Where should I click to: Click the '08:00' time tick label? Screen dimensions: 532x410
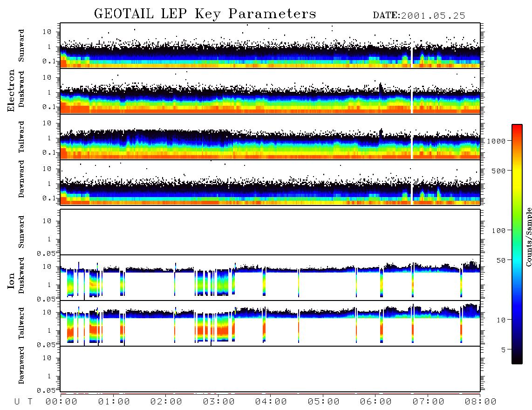pyautogui.click(x=480, y=402)
